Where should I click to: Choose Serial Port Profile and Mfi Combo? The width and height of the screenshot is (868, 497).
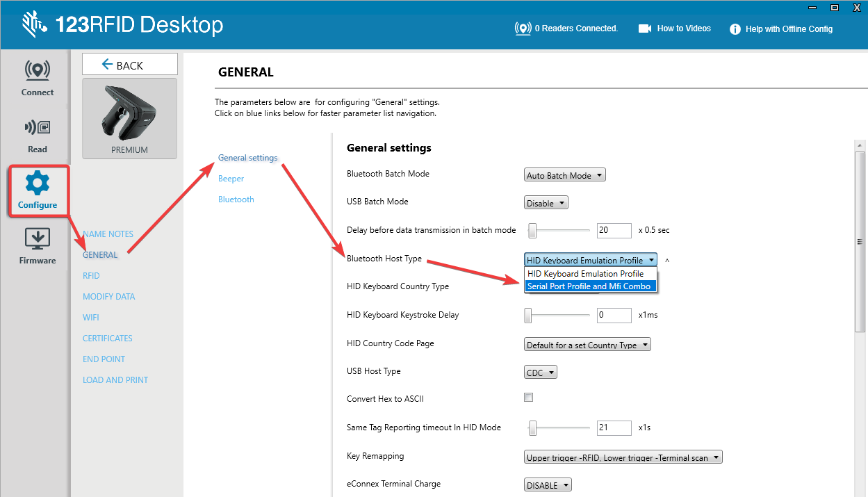[x=589, y=286]
